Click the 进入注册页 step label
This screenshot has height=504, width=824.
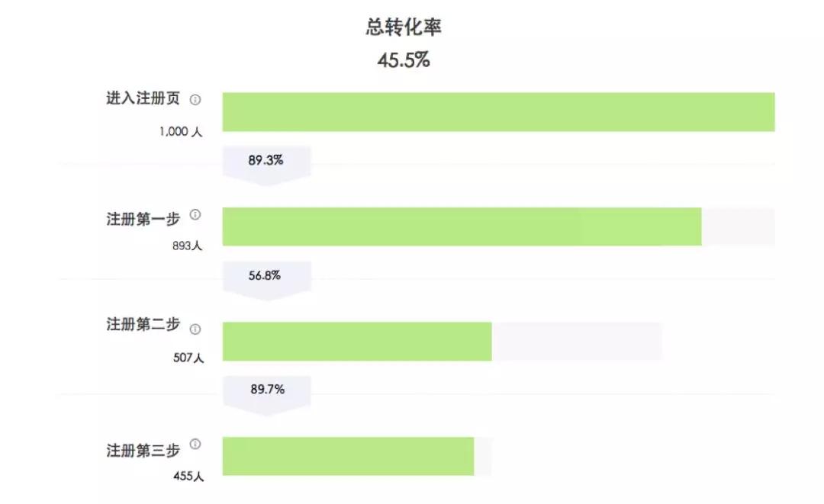click(143, 99)
